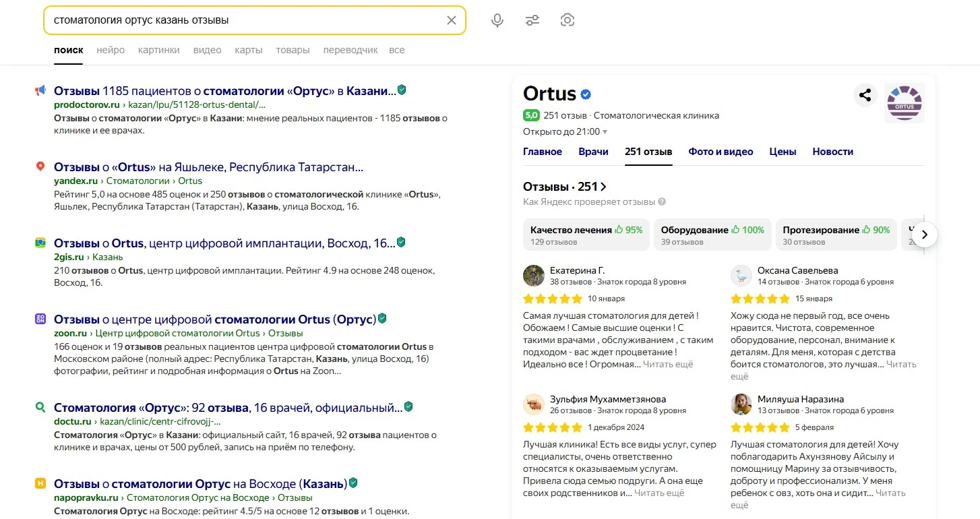Open the "Врачи" tab in Ortus card

[x=593, y=152]
